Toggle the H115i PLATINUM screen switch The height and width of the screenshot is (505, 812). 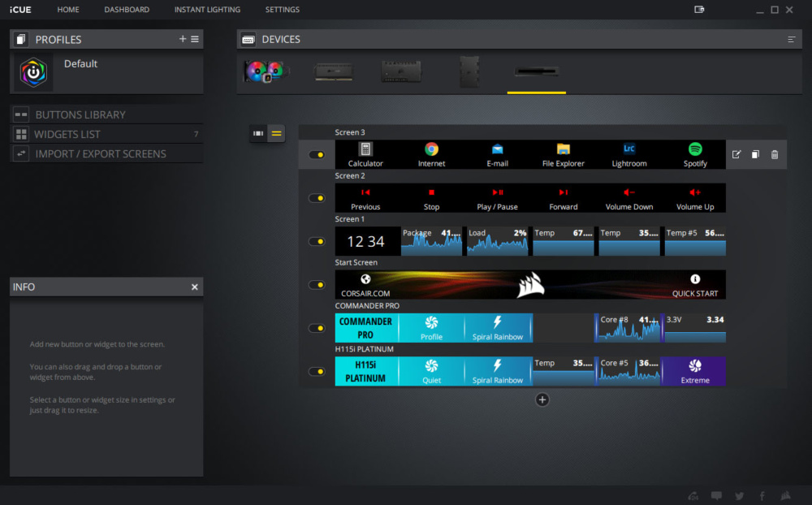[x=317, y=371]
